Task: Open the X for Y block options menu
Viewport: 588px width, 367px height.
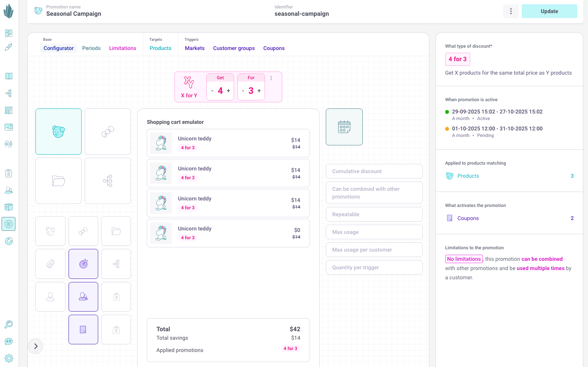Action: [271, 78]
